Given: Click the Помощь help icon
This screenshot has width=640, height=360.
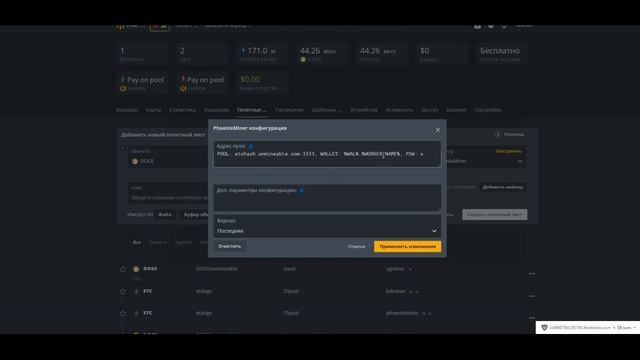Looking at the screenshot, I should [498, 134].
